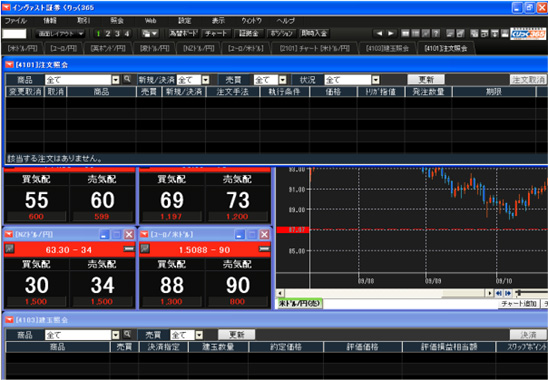Click the Click365 logo in the toolbar
The image size is (548, 380).
[528, 34]
